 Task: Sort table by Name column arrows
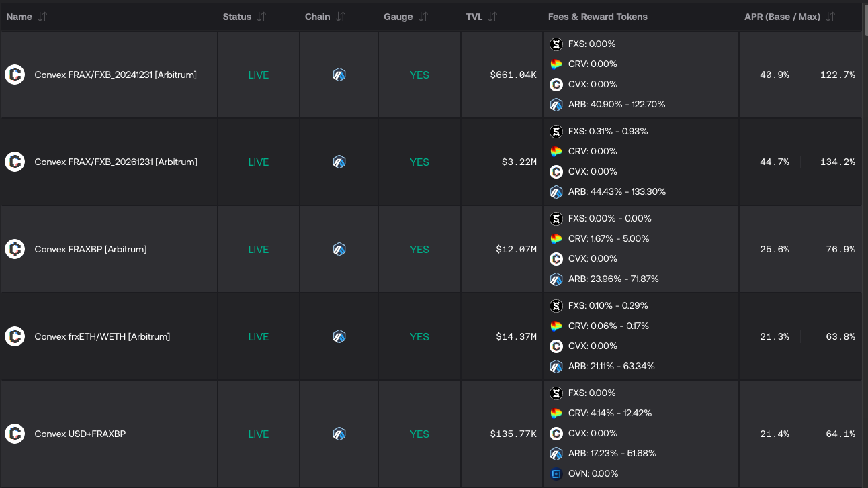coord(42,17)
